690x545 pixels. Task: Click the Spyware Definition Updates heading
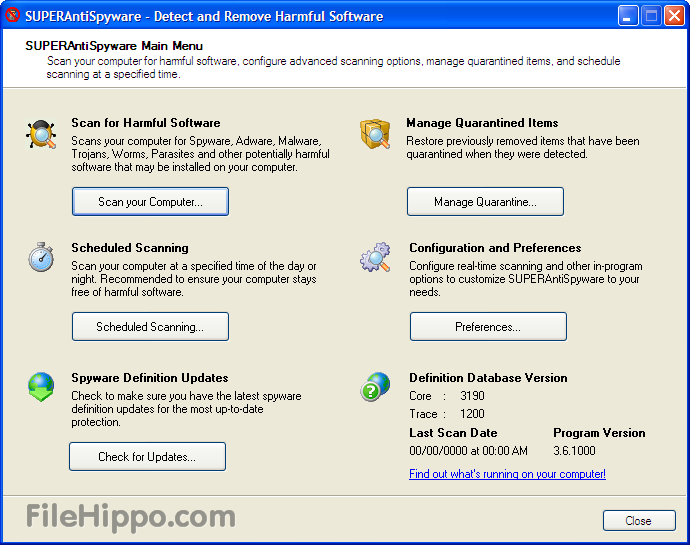pos(150,378)
